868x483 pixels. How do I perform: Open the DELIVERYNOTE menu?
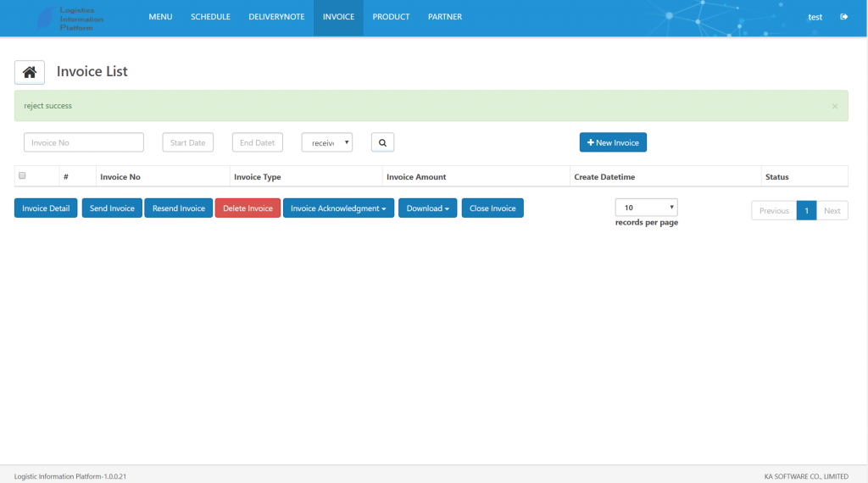[276, 17]
